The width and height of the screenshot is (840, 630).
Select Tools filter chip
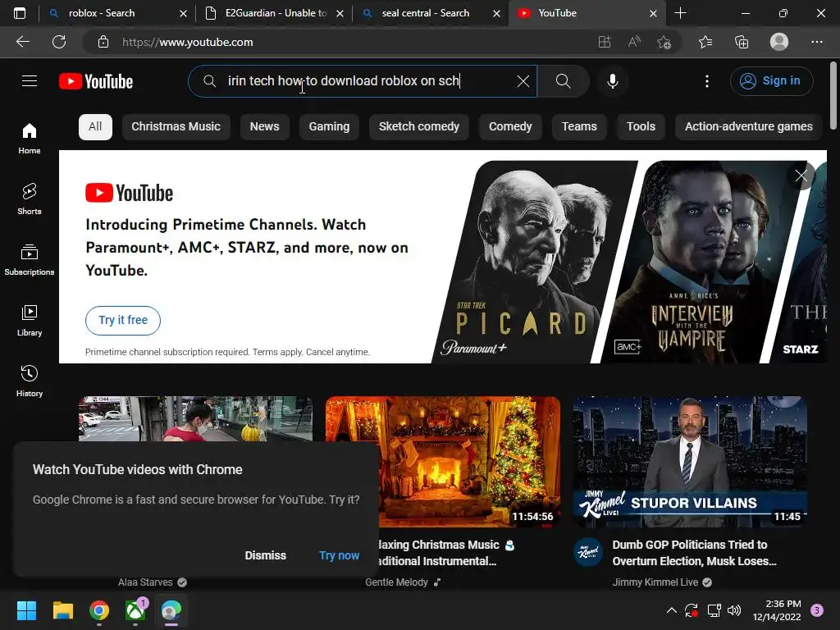[641, 126]
